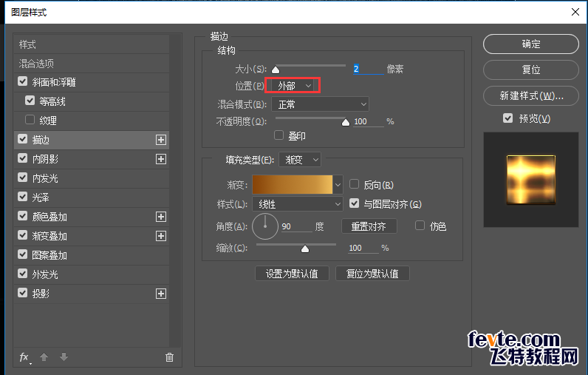Select the 图案叠加 effect row
Screen dimensions: 588x375
[x=92, y=255]
